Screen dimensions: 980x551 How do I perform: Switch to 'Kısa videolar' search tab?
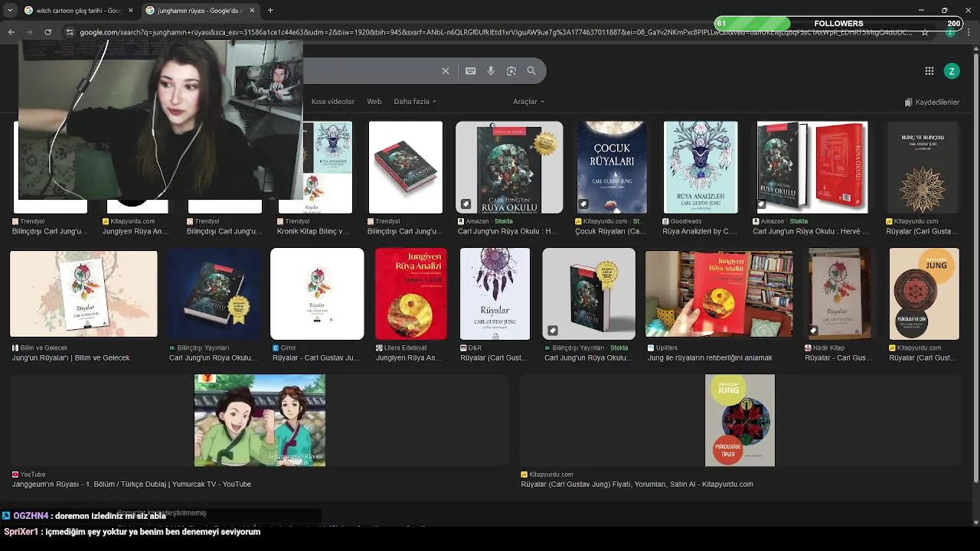tap(332, 102)
